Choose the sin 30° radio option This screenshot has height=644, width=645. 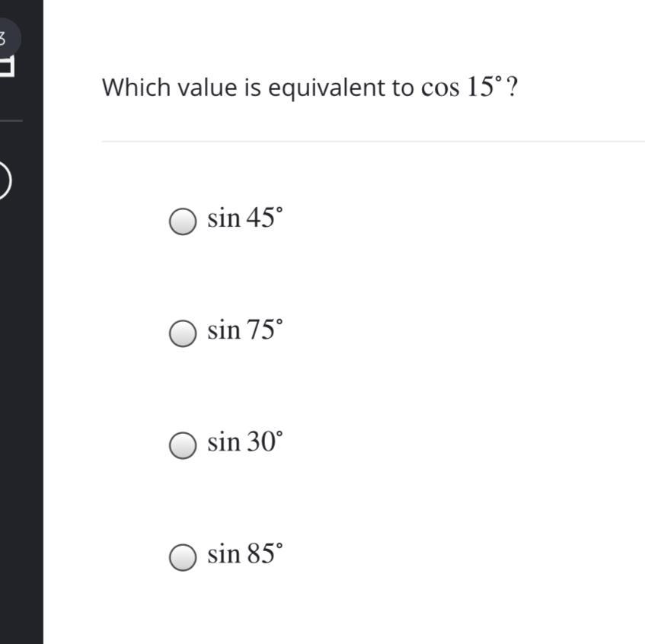click(x=182, y=445)
